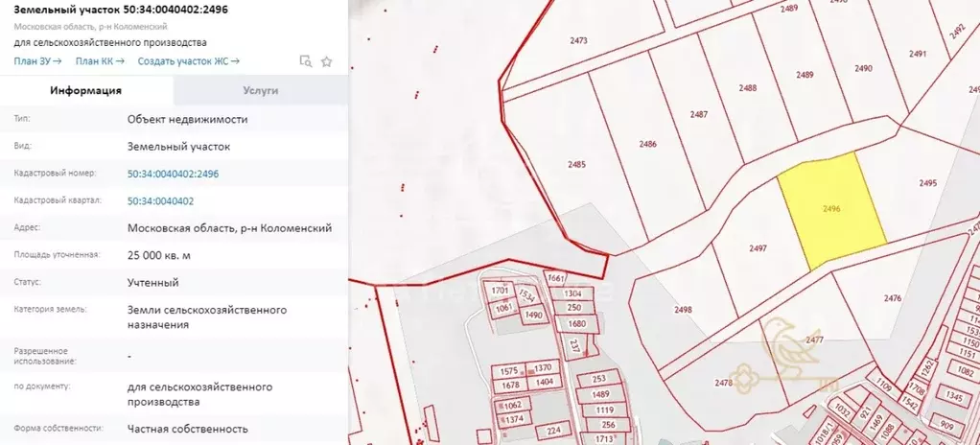Image resolution: width=980 pixels, height=445 pixels.
Task: Open the План ЗУ link
Action: [37, 61]
